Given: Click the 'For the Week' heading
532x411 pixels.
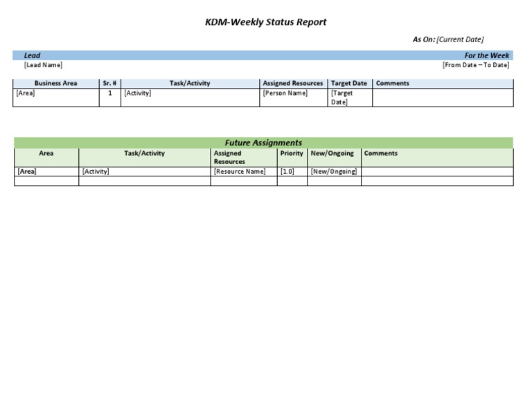Looking at the screenshot, I should [487, 55].
